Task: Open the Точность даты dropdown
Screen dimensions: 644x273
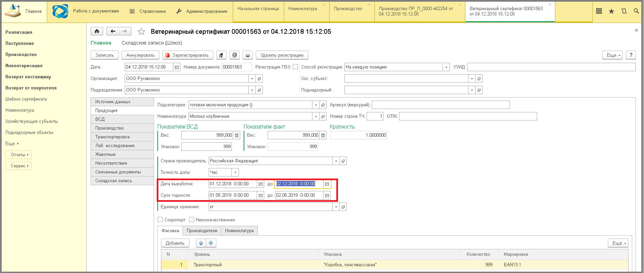Action: pyautogui.click(x=235, y=172)
